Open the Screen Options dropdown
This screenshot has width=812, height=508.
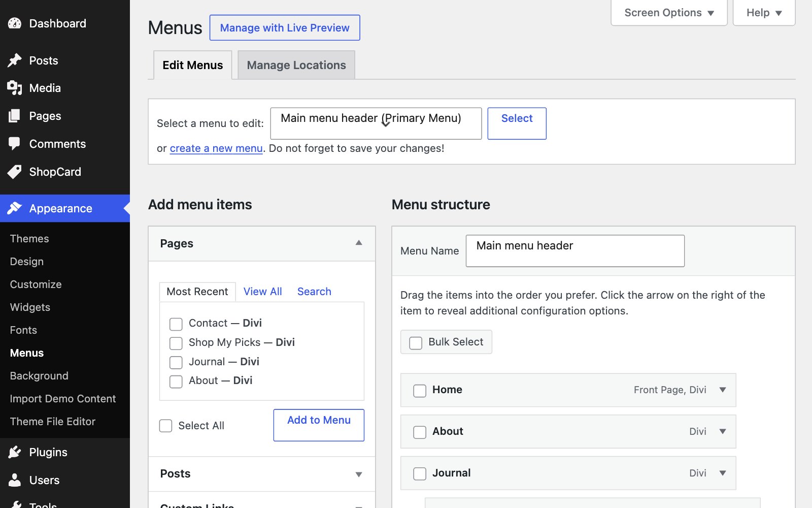point(669,13)
